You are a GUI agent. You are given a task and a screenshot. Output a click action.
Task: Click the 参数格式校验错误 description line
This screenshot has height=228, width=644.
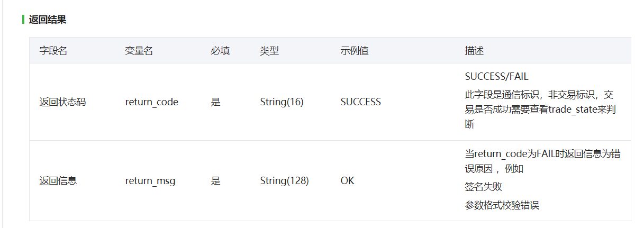(x=502, y=205)
